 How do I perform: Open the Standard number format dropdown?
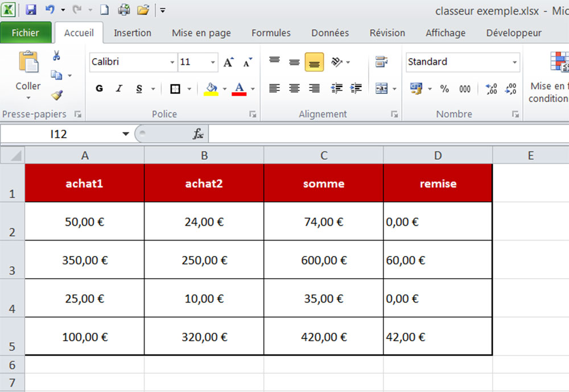[514, 62]
